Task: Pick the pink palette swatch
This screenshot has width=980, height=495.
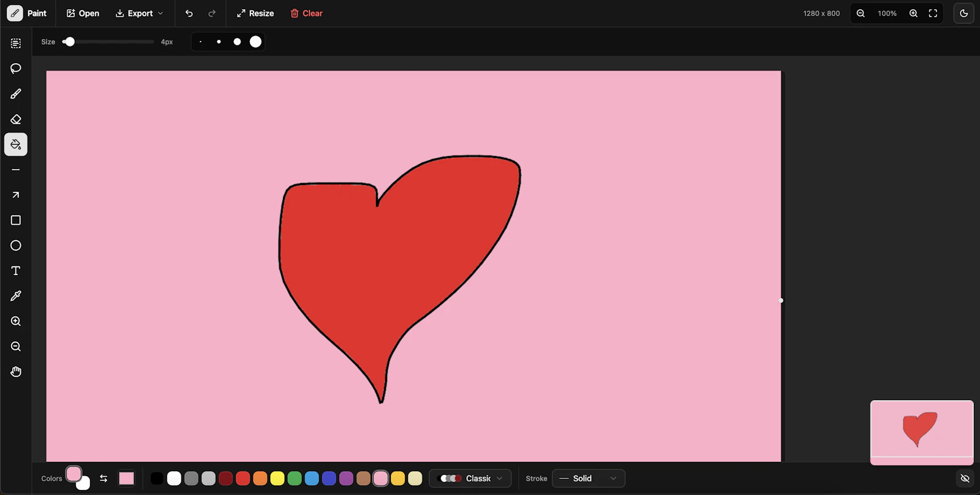Action: [x=380, y=478]
